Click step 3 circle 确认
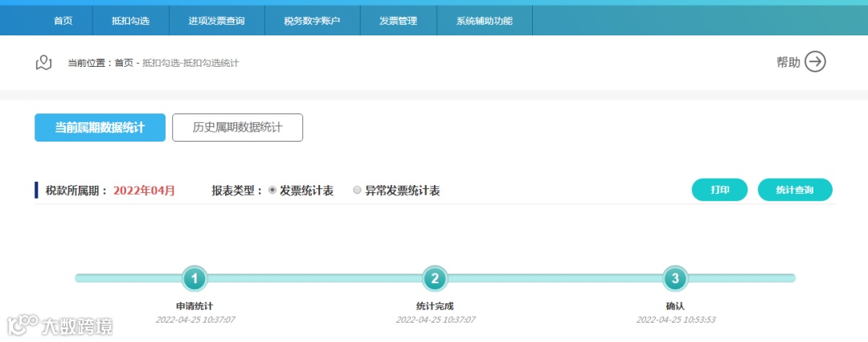 (x=675, y=278)
